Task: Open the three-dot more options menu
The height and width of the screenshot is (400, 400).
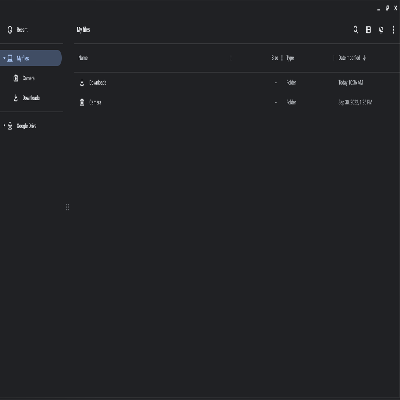Action: [x=393, y=30]
